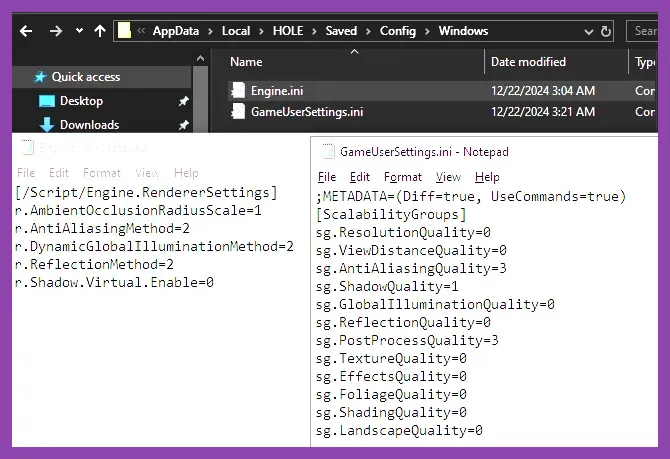Open View menu in GameUserSettings.ini Notepad
The image size is (670, 459).
448,177
